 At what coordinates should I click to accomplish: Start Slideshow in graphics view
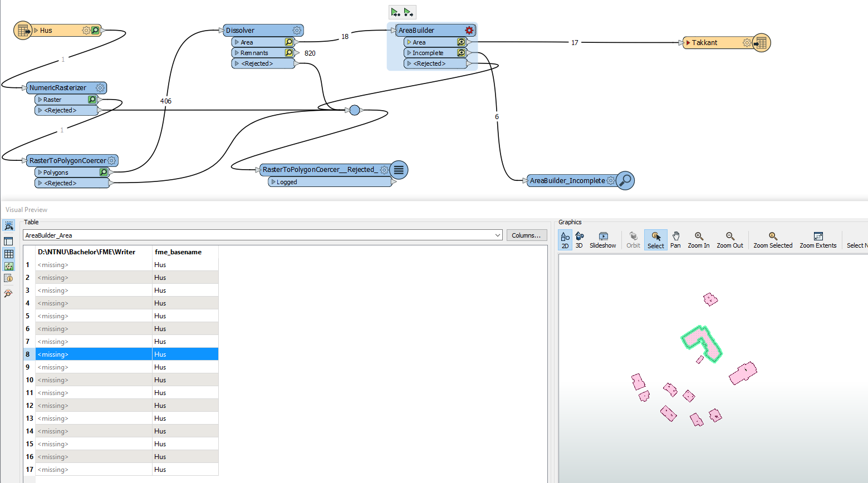tap(603, 240)
